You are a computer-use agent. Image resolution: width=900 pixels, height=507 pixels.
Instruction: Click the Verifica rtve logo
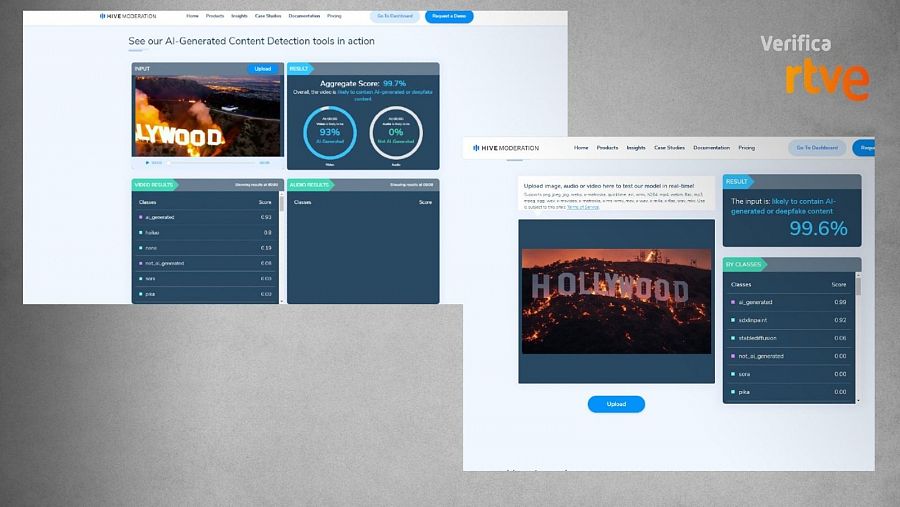(813, 67)
